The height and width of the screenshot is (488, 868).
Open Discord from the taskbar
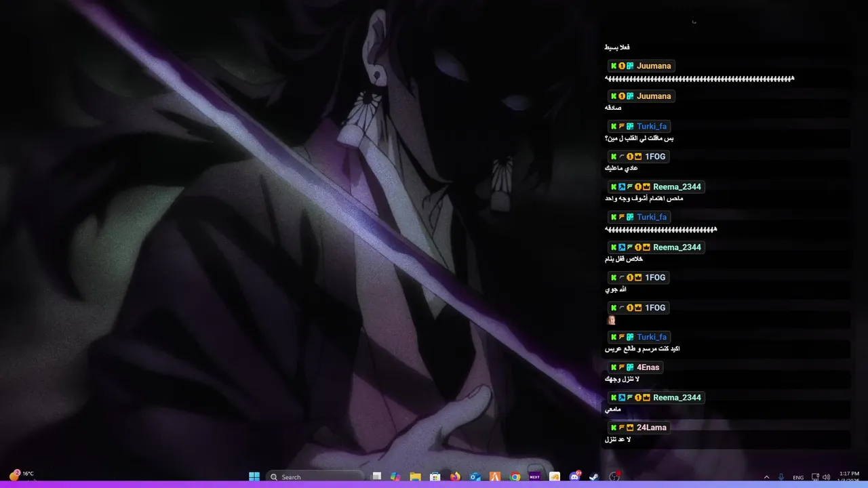click(x=575, y=476)
